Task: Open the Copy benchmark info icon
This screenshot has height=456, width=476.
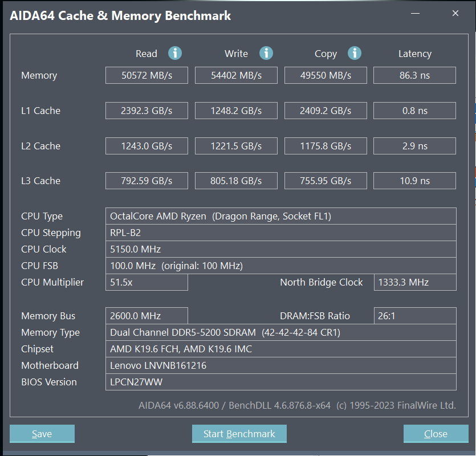Action: [x=354, y=53]
